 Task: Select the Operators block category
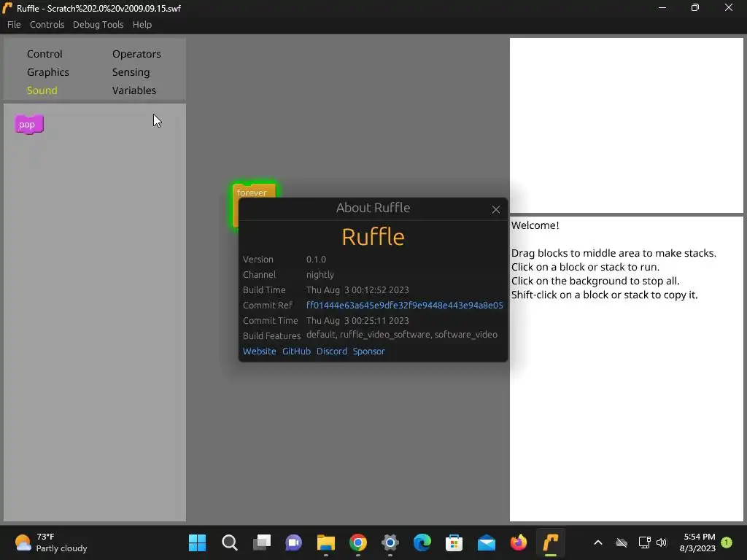pos(136,54)
